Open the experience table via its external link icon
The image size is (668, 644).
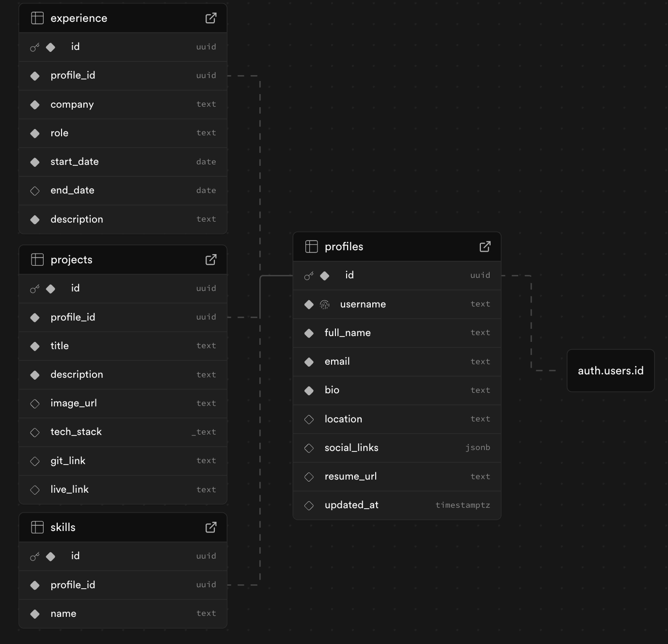[211, 17]
